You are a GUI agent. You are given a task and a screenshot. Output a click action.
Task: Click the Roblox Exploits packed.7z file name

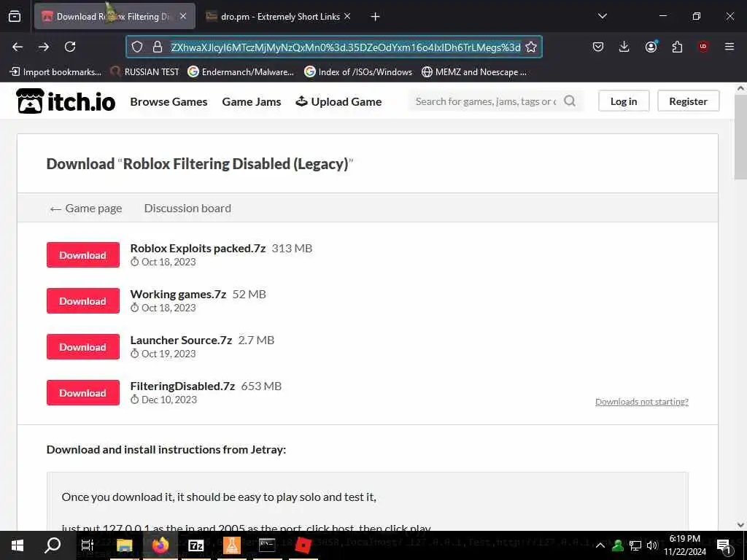(198, 248)
